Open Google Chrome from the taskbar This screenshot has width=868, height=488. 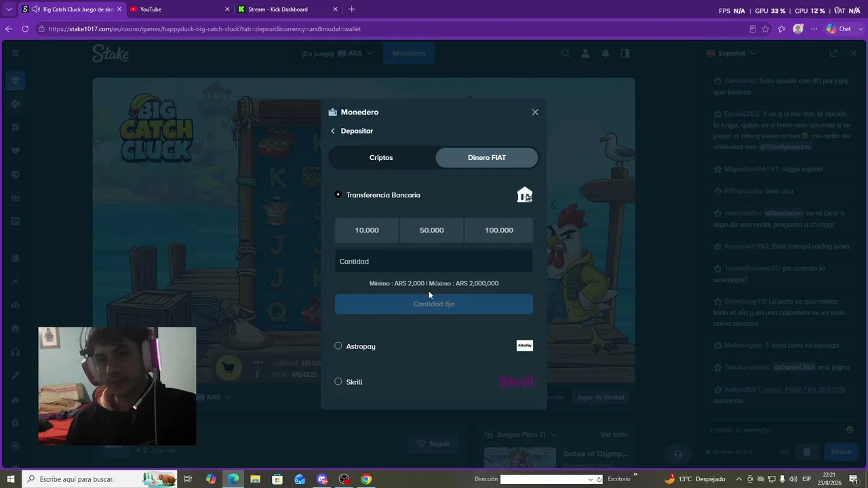pos(366,479)
